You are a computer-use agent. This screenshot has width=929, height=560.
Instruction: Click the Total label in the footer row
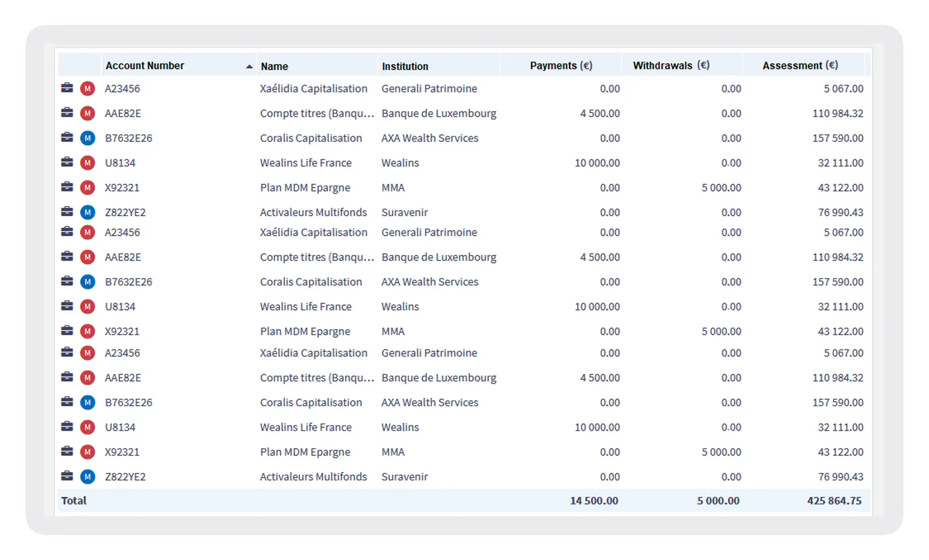[74, 501]
